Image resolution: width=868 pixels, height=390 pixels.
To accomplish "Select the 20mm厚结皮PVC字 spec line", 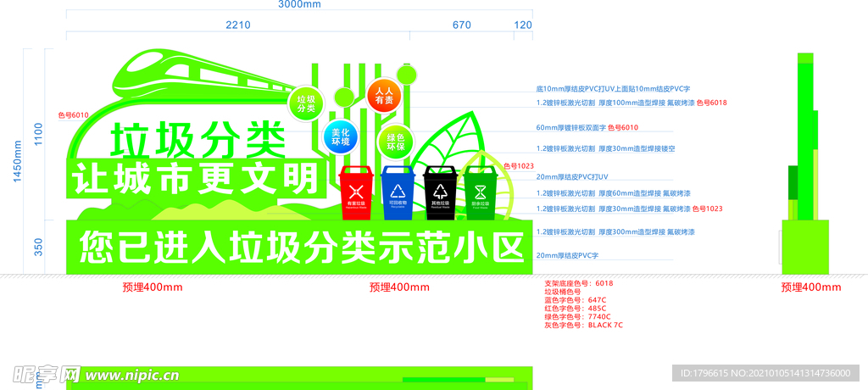I will point(567,255).
